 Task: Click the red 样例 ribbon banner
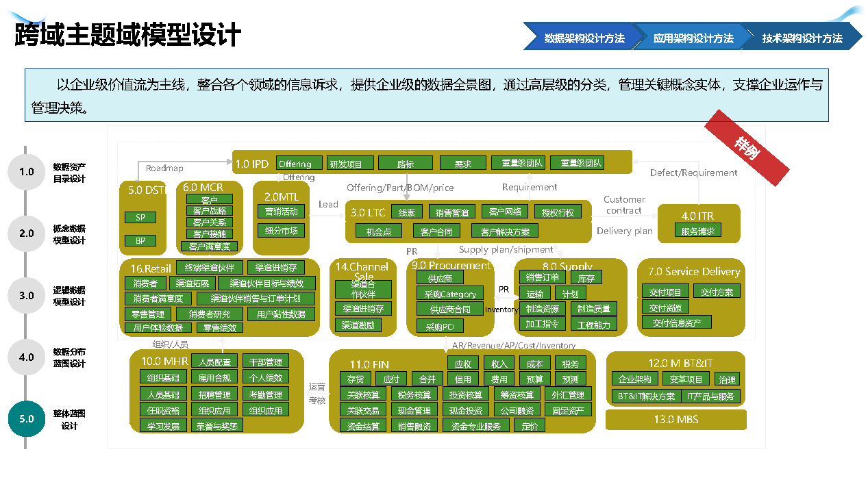747,148
